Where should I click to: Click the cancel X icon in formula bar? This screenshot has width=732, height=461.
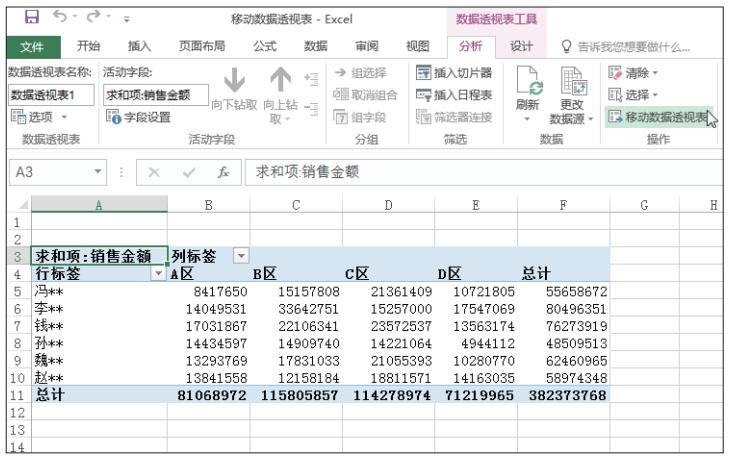(154, 173)
